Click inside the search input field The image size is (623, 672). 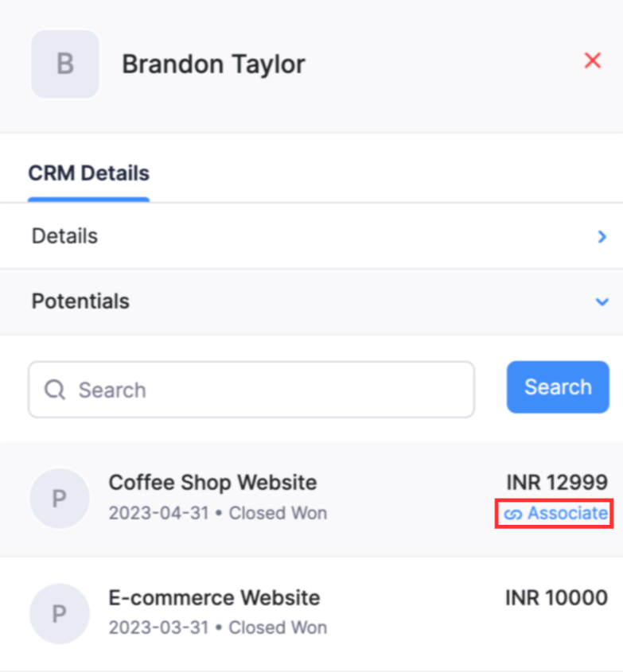tap(239, 390)
